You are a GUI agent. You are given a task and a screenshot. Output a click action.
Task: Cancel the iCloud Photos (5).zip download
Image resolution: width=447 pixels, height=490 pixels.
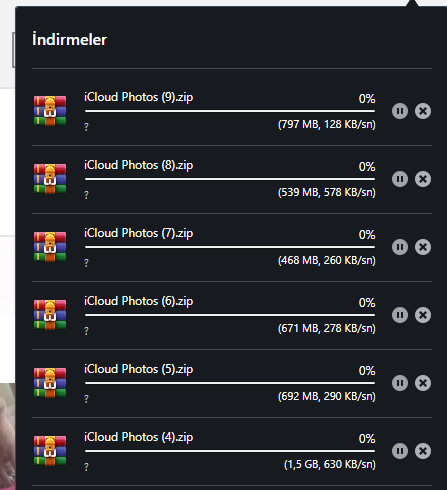[423, 383]
